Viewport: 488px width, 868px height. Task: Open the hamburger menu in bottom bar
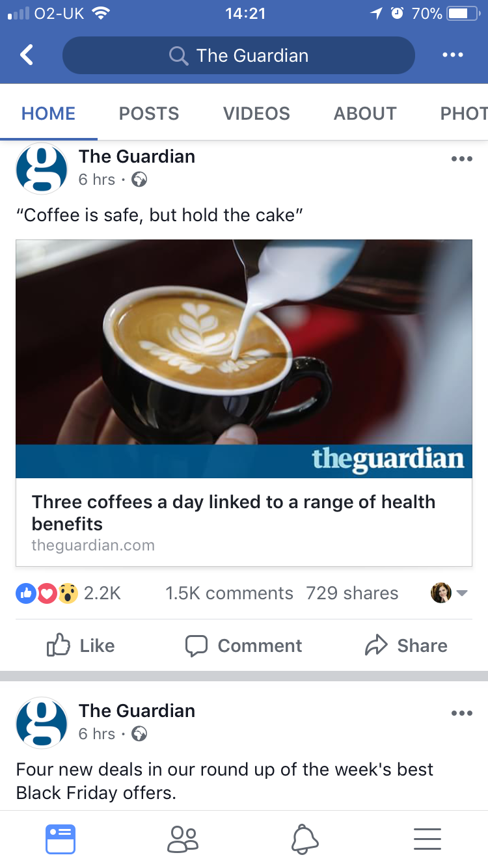click(427, 839)
